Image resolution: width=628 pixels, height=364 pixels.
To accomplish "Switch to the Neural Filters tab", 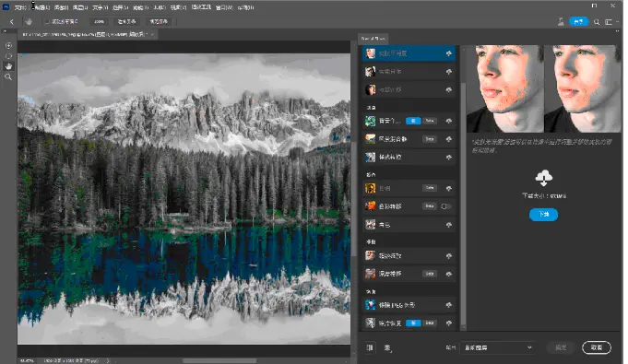I will click(x=373, y=39).
